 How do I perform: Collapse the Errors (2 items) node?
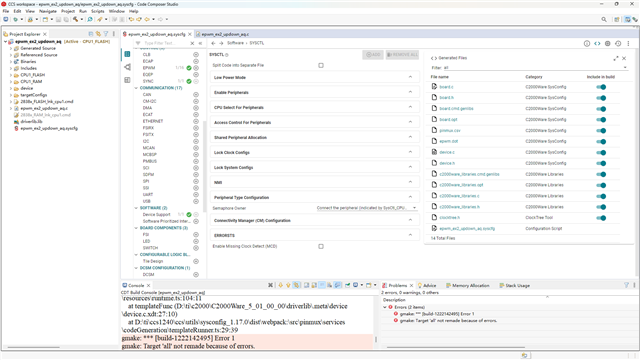pos(384,307)
